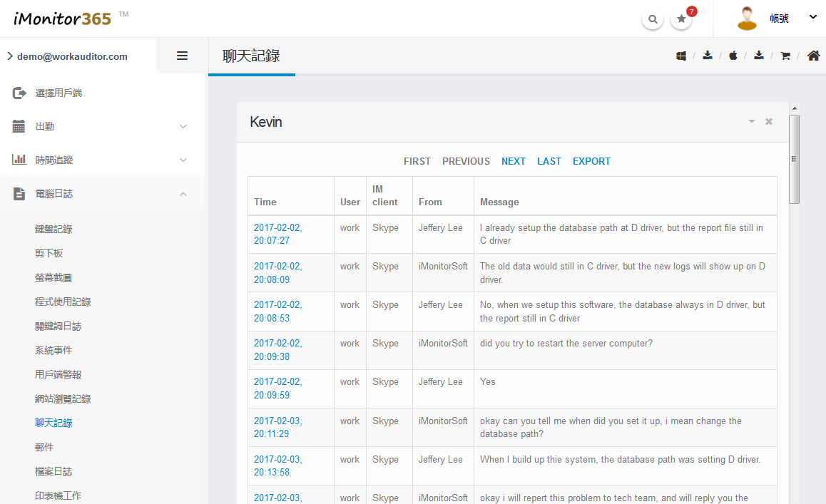
Task: Open the star notifications icon
Action: coord(681,19)
